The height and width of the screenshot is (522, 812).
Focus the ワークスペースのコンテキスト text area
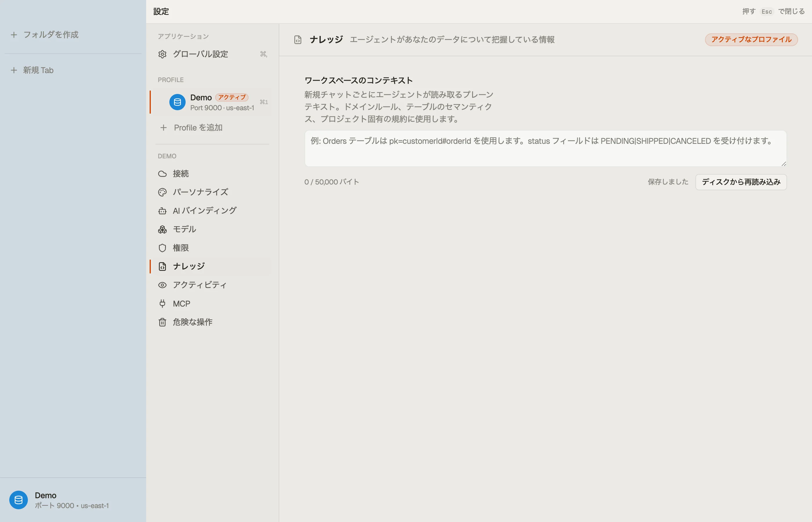coord(545,148)
